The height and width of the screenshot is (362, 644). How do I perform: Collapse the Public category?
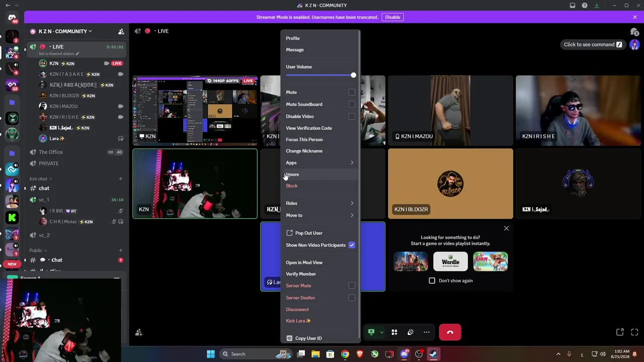tap(38, 250)
